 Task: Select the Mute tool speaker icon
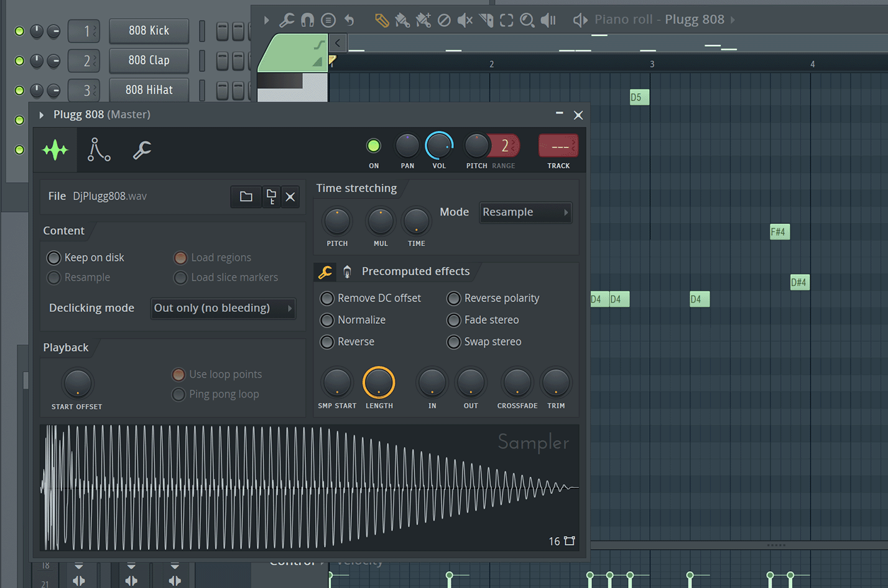click(x=465, y=21)
